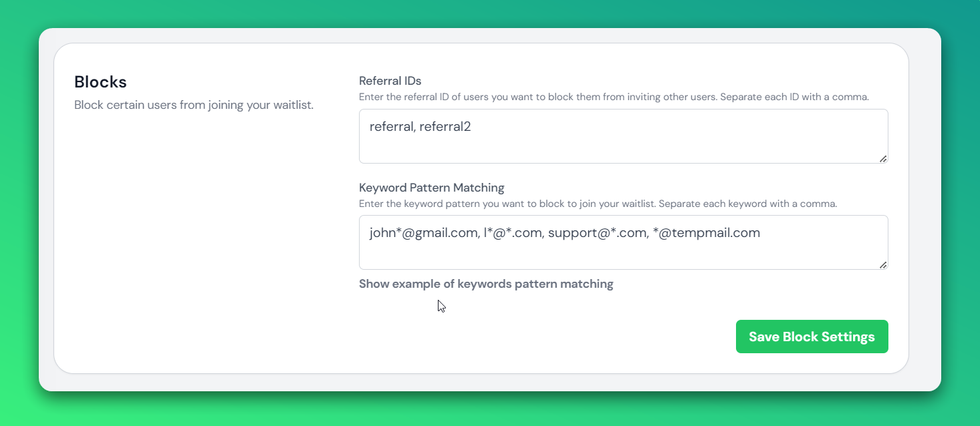Viewport: 980px width, 426px height.
Task: Place cursor on support@*.com pattern
Action: (596, 233)
